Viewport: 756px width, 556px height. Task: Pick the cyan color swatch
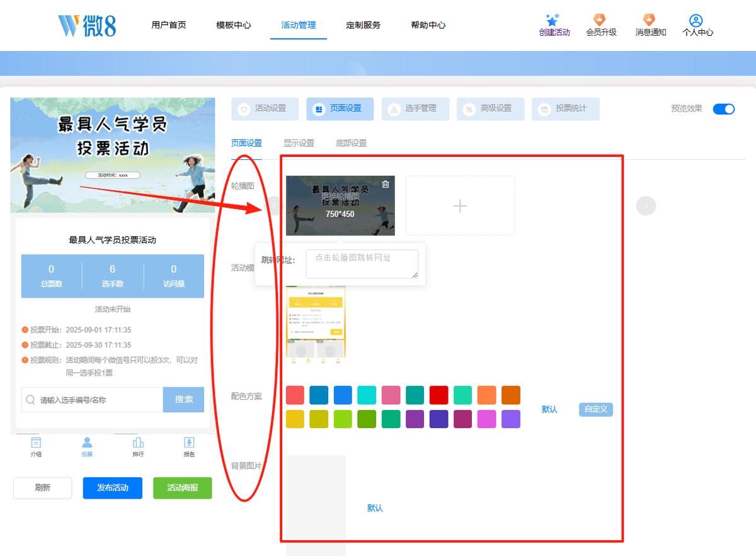pyautogui.click(x=367, y=395)
